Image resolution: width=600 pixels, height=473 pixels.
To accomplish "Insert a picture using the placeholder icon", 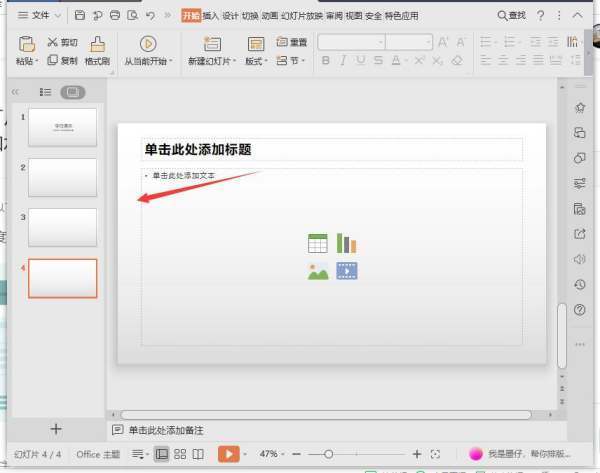I will click(318, 271).
